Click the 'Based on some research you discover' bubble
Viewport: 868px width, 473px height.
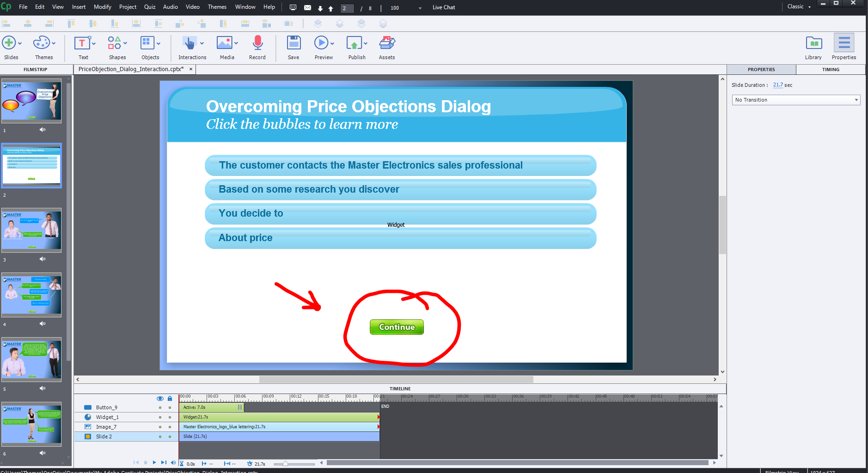click(x=401, y=190)
